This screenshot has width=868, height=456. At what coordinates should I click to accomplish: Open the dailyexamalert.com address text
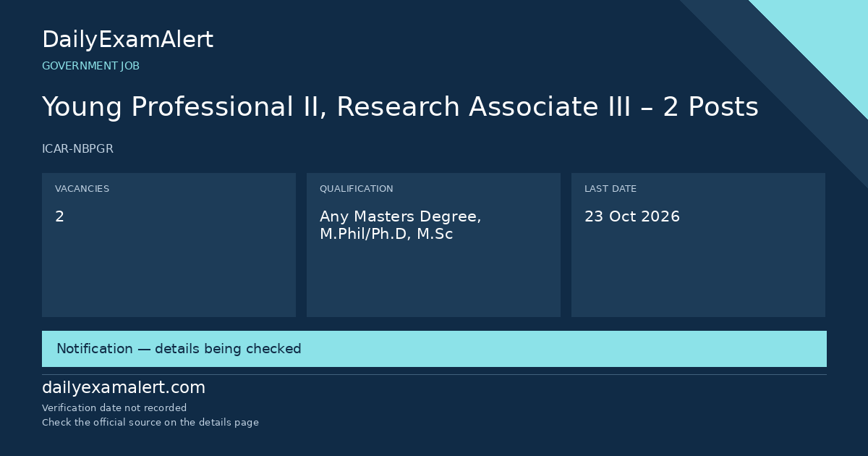124,388
